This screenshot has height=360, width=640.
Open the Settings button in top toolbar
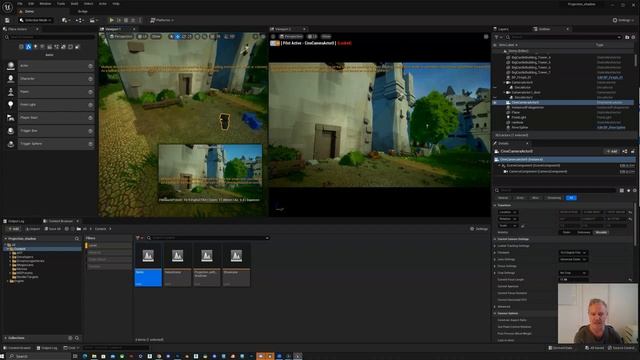point(623,20)
